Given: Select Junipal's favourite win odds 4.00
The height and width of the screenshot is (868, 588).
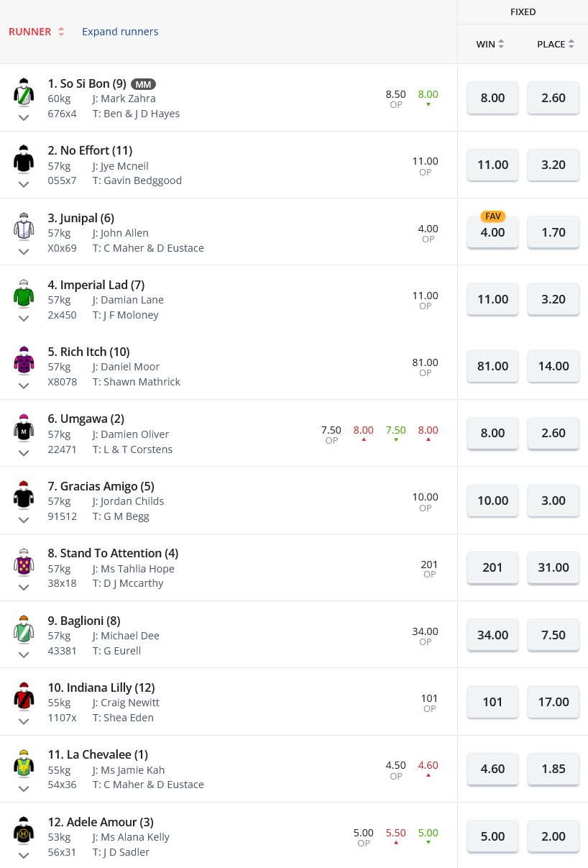Looking at the screenshot, I should 492,232.
